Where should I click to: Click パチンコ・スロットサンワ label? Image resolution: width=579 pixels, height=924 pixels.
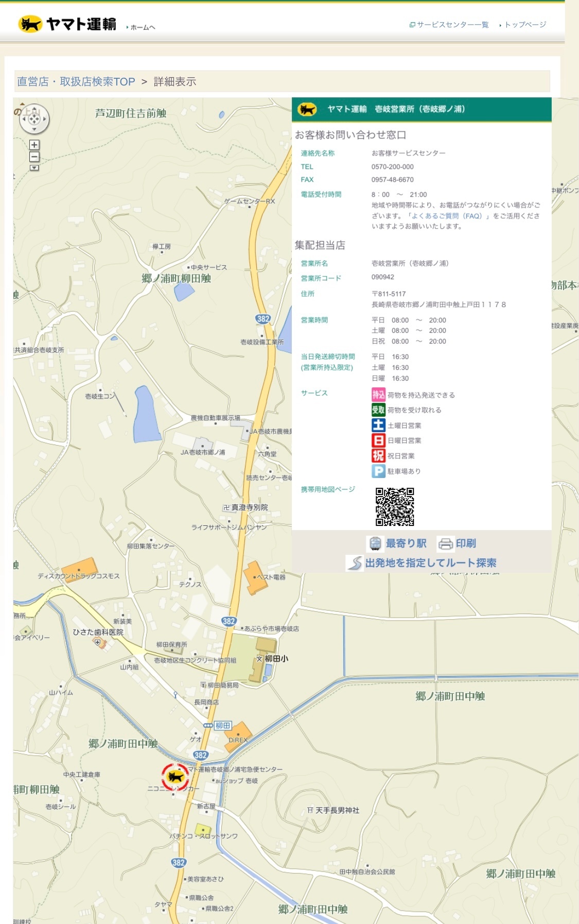[204, 836]
